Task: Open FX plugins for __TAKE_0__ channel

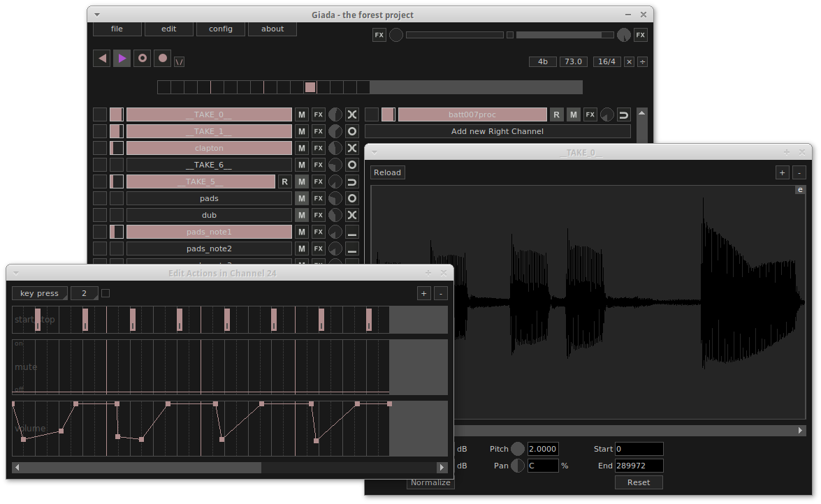Action: (x=319, y=114)
